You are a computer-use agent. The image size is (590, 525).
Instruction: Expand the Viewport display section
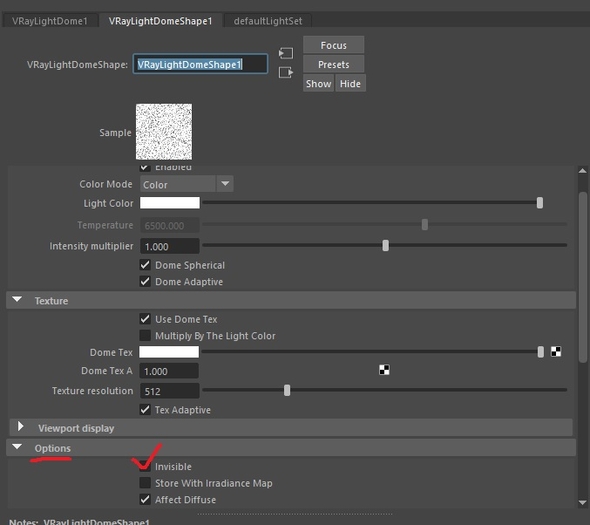coord(20,427)
